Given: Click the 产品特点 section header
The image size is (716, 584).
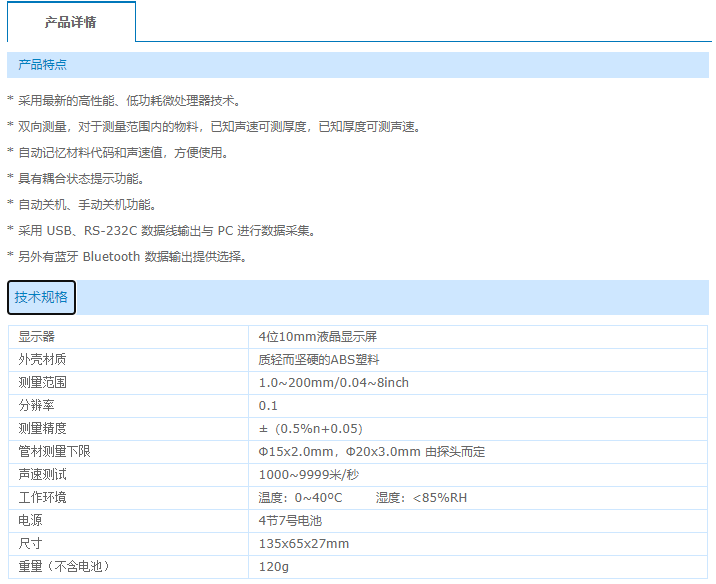Looking at the screenshot, I should pyautogui.click(x=43, y=65).
